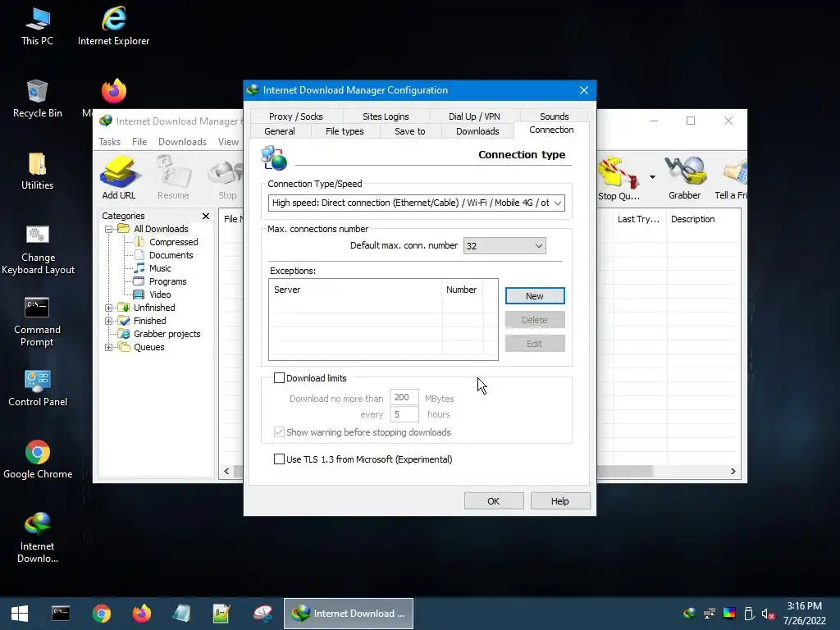This screenshot has width=840, height=630.
Task: Open Command Prompt desktop shortcut
Action: 37,322
